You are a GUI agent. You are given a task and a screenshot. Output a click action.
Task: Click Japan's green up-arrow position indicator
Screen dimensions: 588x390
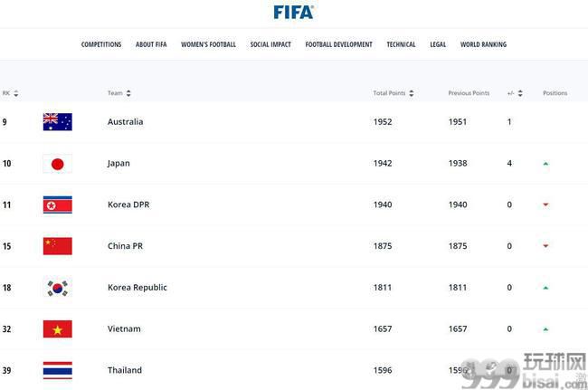[x=545, y=164]
